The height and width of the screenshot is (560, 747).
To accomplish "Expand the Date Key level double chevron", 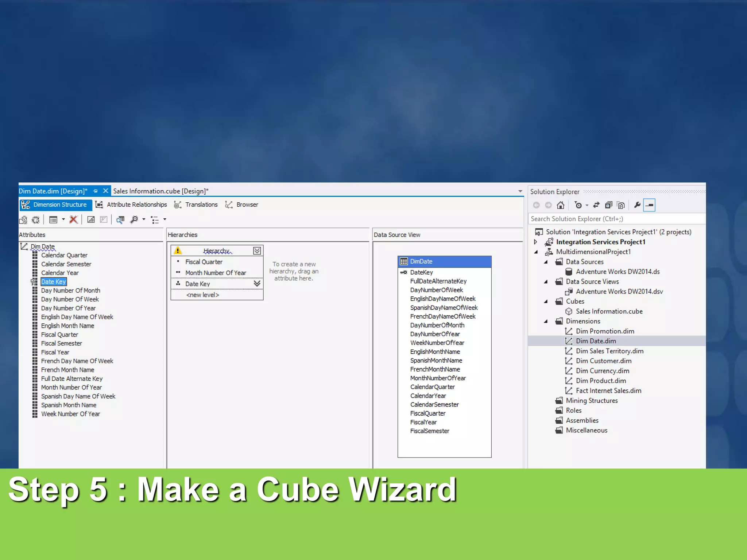I will [257, 283].
